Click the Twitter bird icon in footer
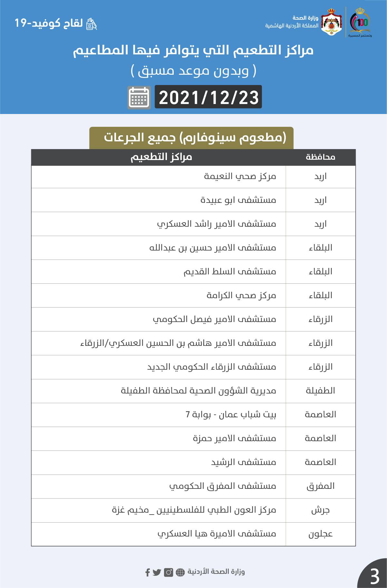 coord(157,572)
